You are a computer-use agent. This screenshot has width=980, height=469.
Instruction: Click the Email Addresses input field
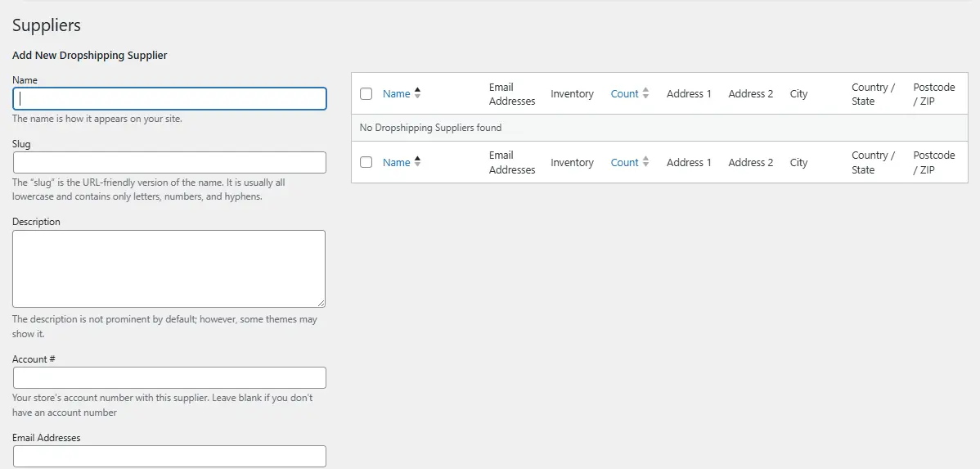point(169,456)
